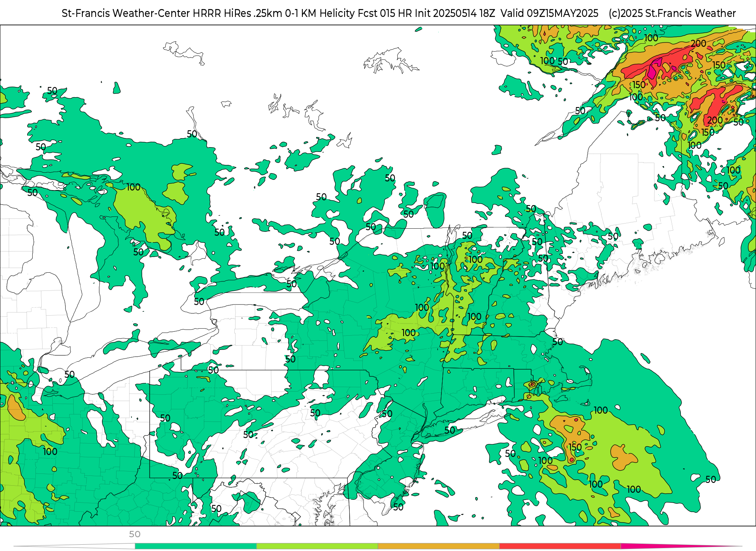Click the 'Fcst 015 HR' forecast hour text
This screenshot has height=551, width=756.
click(x=385, y=13)
